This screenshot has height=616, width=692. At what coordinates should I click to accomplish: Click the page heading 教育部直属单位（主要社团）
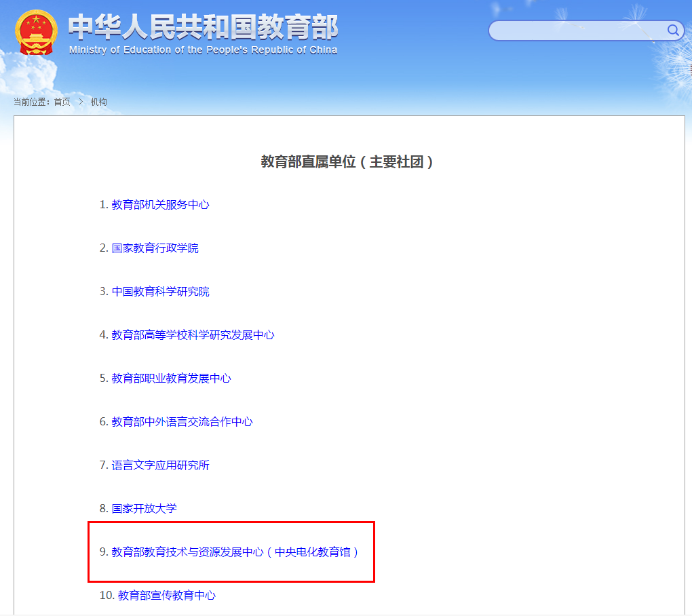pos(348,161)
